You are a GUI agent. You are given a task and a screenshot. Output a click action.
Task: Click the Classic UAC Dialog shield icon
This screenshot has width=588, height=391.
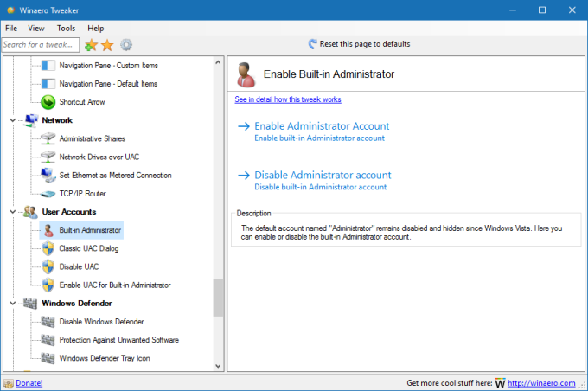pyautogui.click(x=48, y=248)
